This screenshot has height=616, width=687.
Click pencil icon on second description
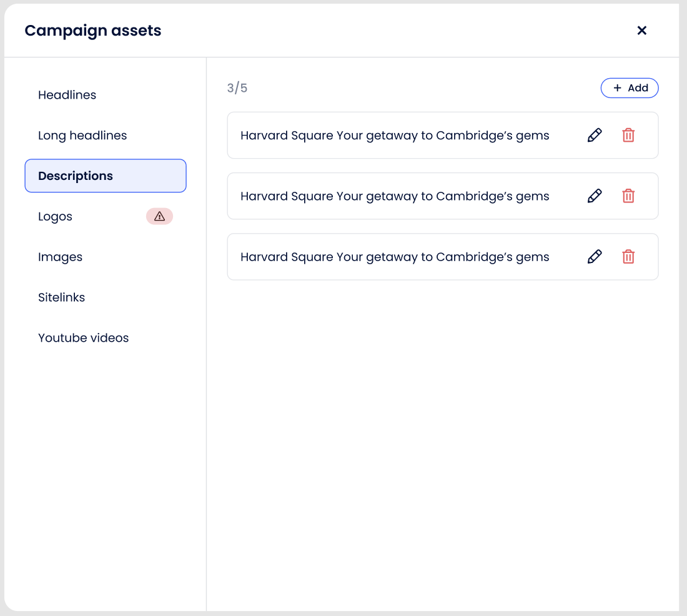pyautogui.click(x=595, y=196)
